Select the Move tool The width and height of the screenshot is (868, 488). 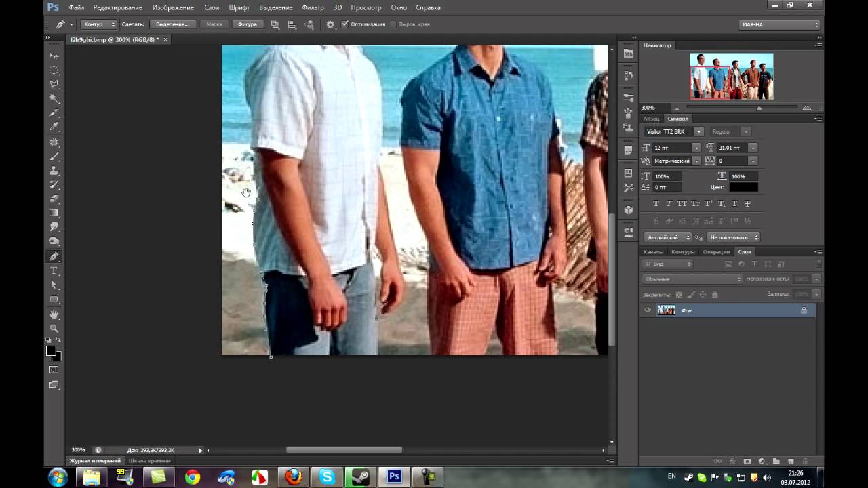pyautogui.click(x=54, y=56)
